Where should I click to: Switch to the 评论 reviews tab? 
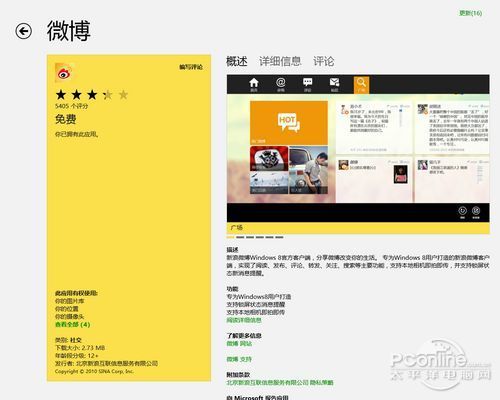pyautogui.click(x=323, y=61)
